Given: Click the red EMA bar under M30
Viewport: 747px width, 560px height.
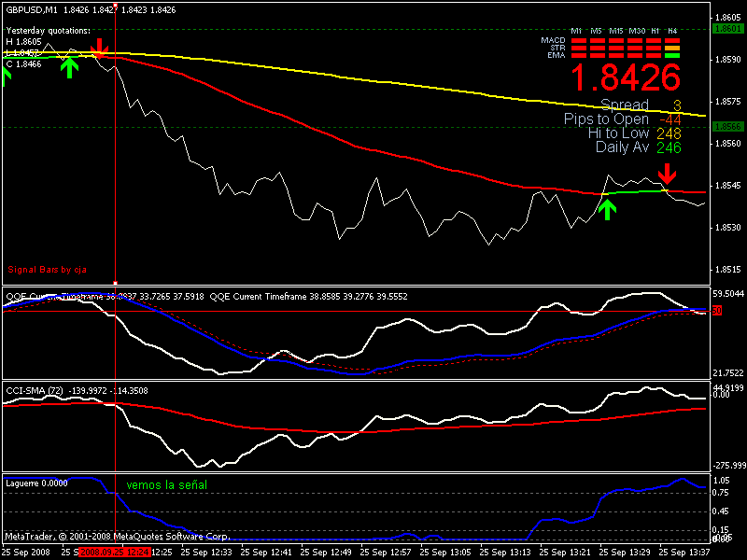Looking at the screenshot, I should (637, 56).
